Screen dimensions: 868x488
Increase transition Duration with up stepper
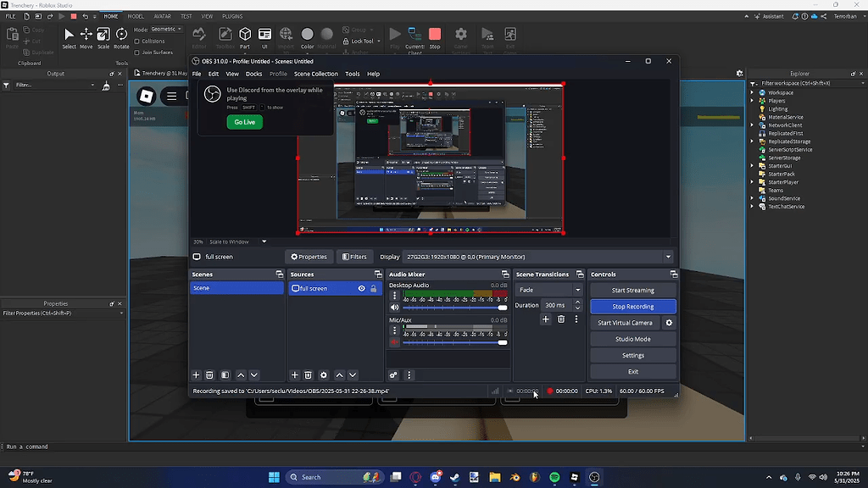[577, 302]
